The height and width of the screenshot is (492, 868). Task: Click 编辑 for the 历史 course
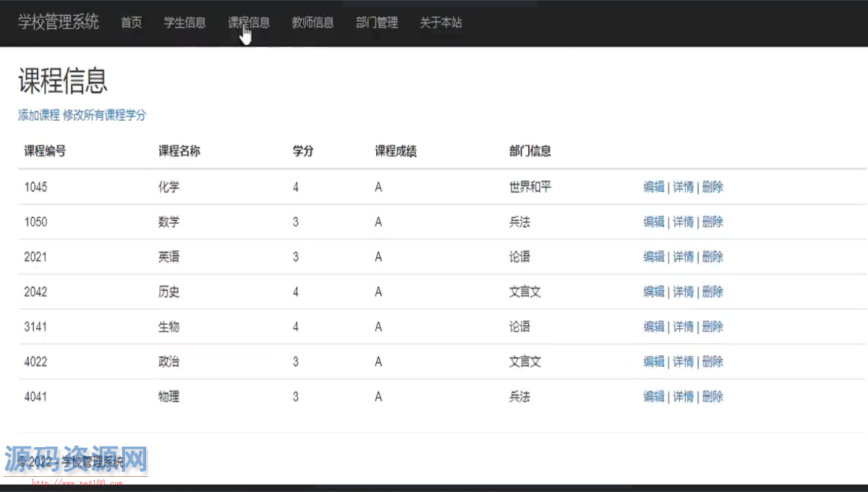click(654, 292)
